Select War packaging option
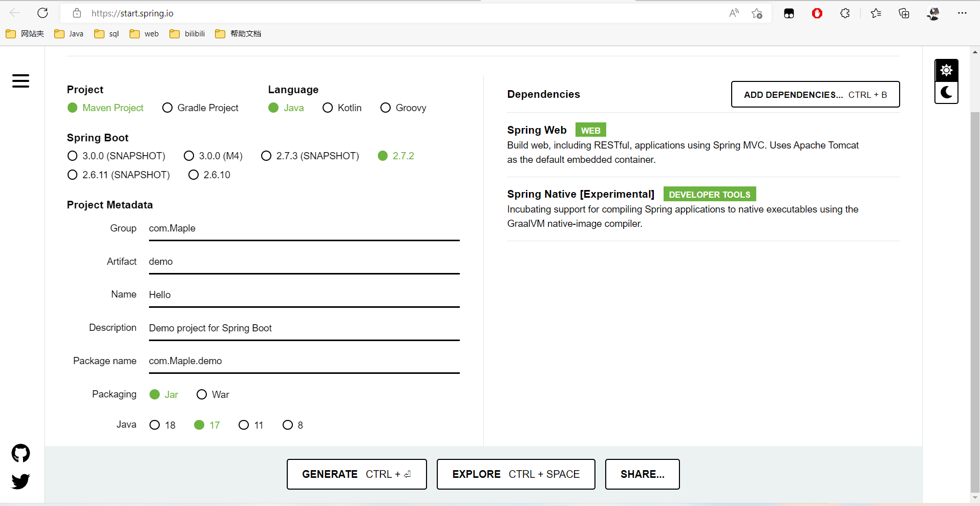 click(202, 394)
